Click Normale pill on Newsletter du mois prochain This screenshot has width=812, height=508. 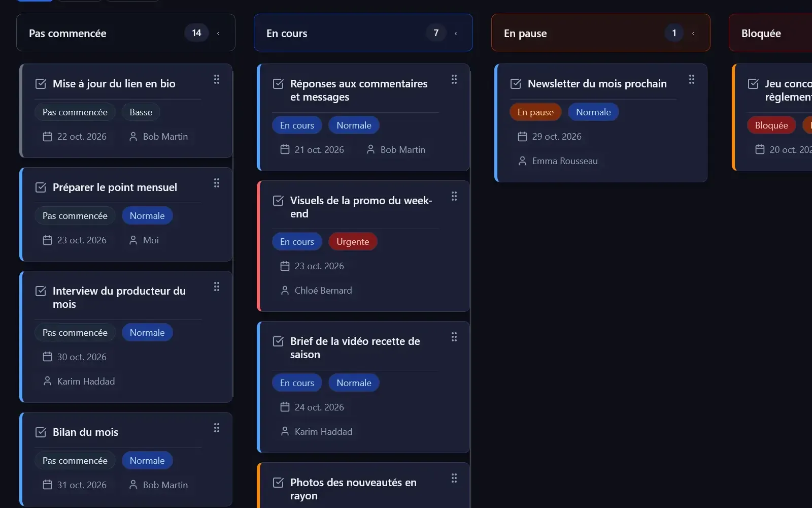pyautogui.click(x=593, y=112)
